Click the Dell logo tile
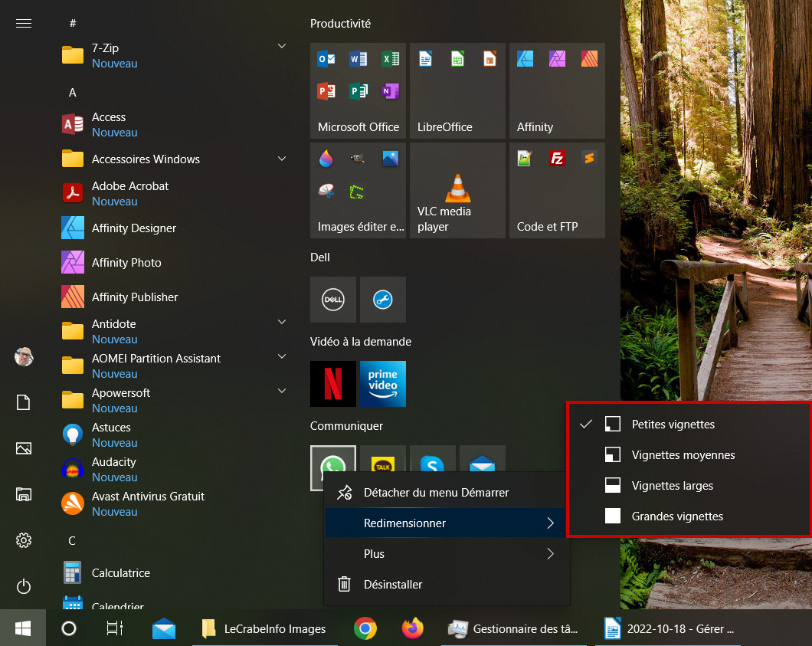Image resolution: width=812 pixels, height=646 pixels. point(333,300)
